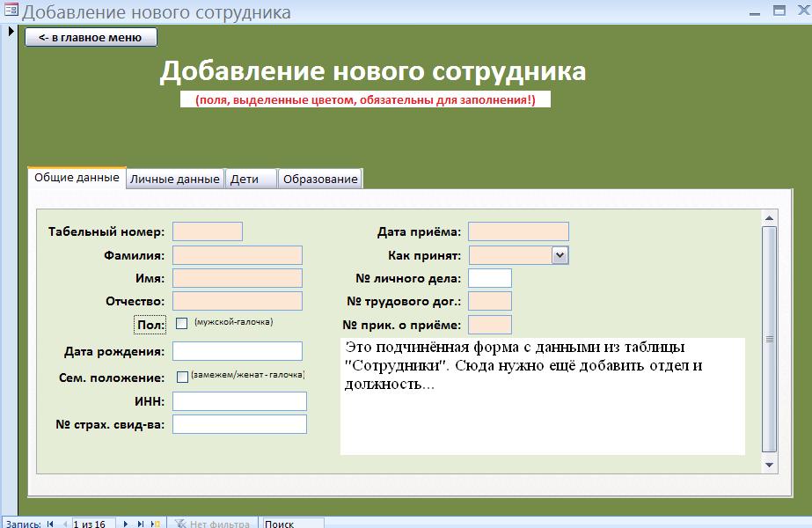Click the 'Дата приёма' field

tap(518, 231)
